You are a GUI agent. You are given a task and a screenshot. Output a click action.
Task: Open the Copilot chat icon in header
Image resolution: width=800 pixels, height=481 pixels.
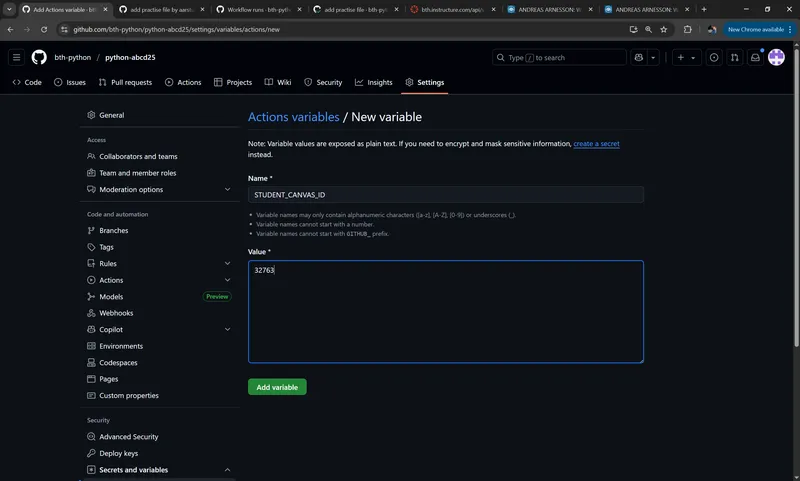[639, 58]
